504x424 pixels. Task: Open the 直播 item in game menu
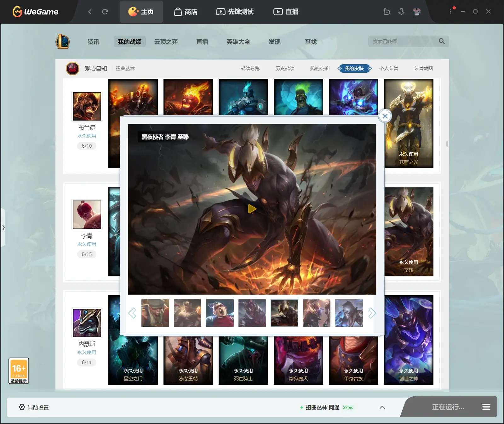tap(202, 42)
